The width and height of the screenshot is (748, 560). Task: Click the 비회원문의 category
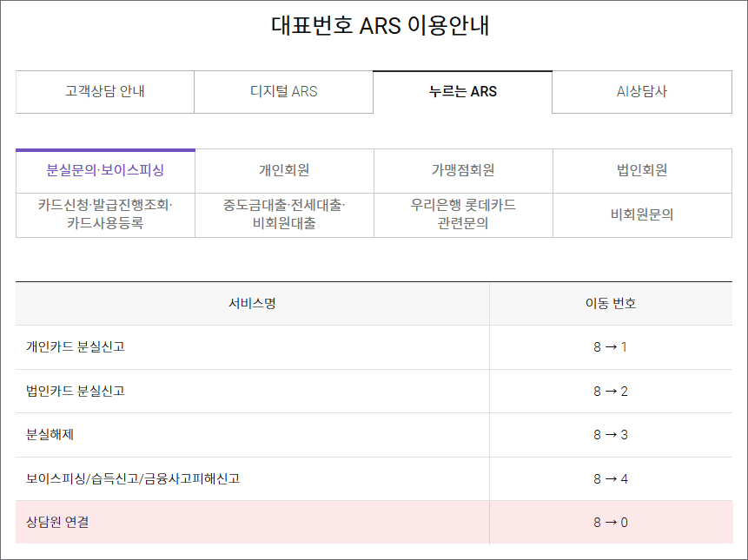click(x=642, y=214)
